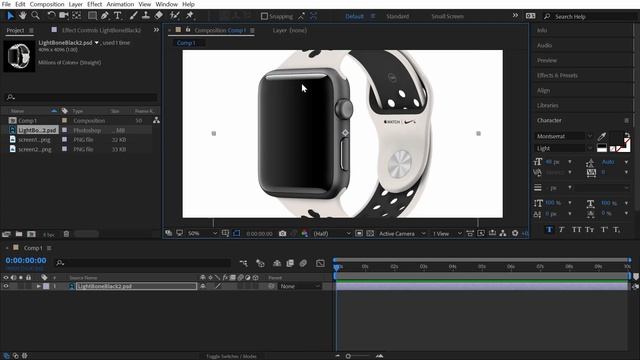Click the eyedropper in Character panel
The width and height of the screenshot is (640, 360).
click(602, 136)
